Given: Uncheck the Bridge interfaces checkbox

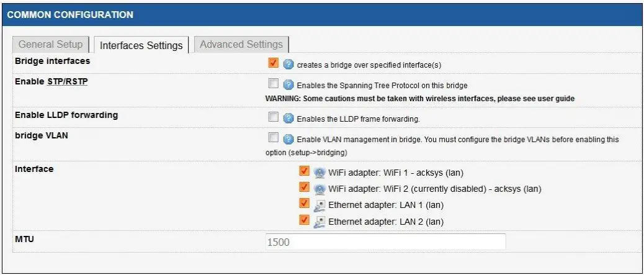Looking at the screenshot, I should 273,63.
